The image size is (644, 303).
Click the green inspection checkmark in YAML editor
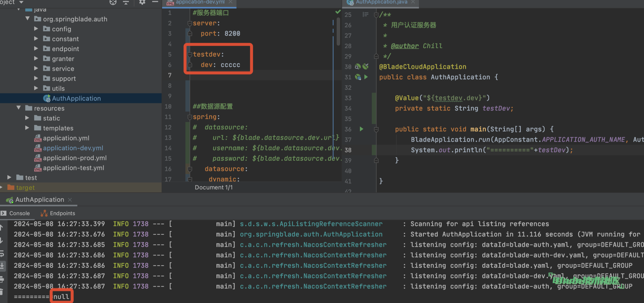(338, 12)
